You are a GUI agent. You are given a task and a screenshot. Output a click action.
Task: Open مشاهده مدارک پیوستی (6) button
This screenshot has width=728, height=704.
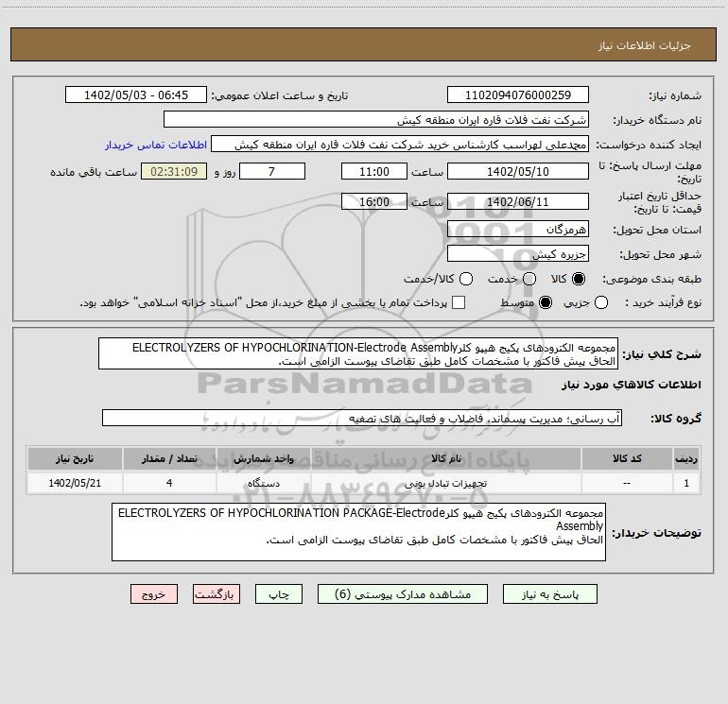click(x=403, y=594)
